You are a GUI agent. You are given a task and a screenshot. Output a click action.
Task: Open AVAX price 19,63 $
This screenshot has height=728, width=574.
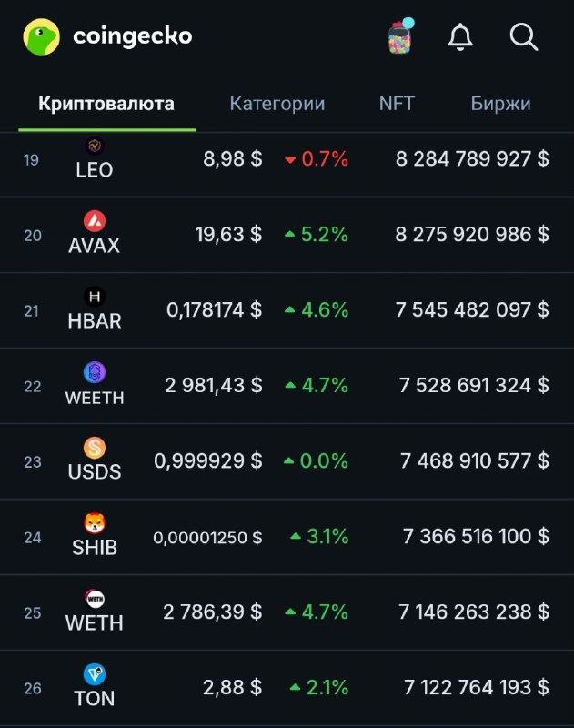228,235
